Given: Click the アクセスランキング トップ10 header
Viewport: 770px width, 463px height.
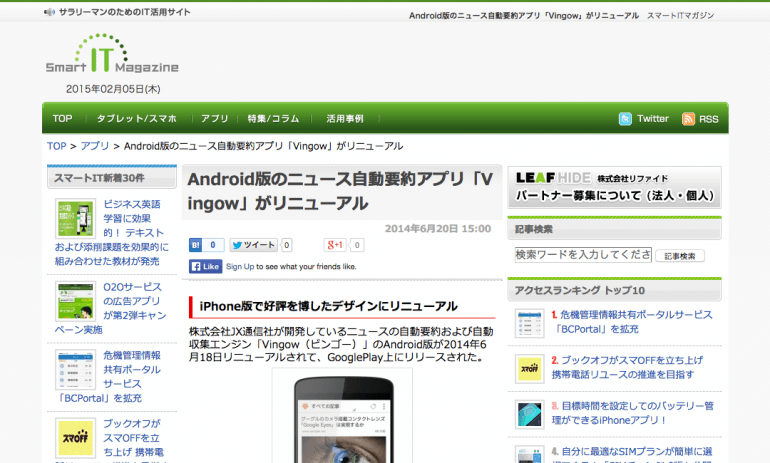Looking at the screenshot, I should (614, 290).
